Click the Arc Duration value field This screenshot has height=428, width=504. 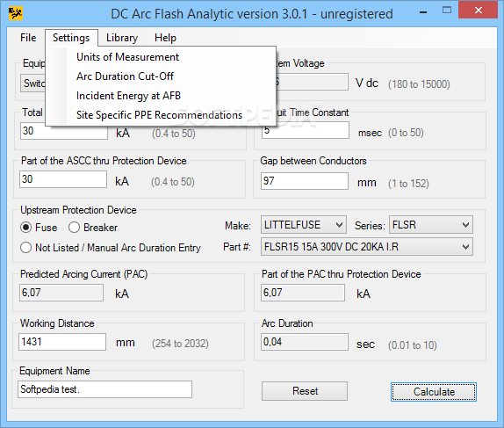[305, 342]
